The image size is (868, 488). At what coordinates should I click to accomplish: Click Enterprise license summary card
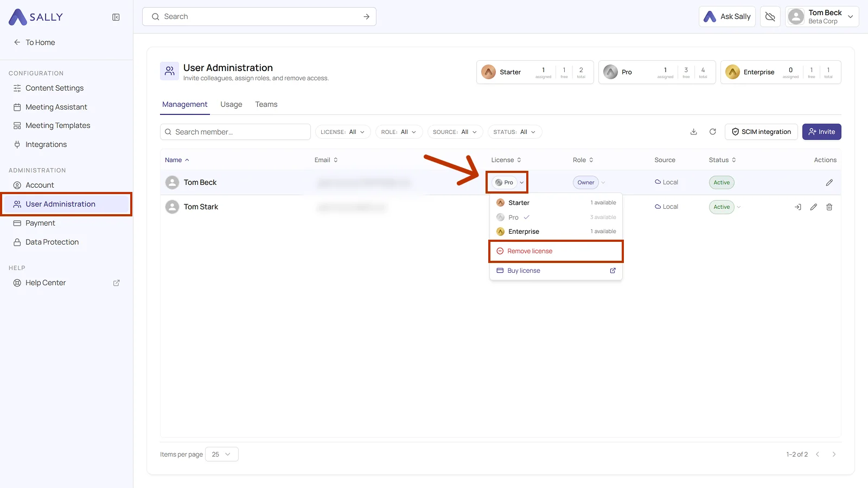[781, 72]
